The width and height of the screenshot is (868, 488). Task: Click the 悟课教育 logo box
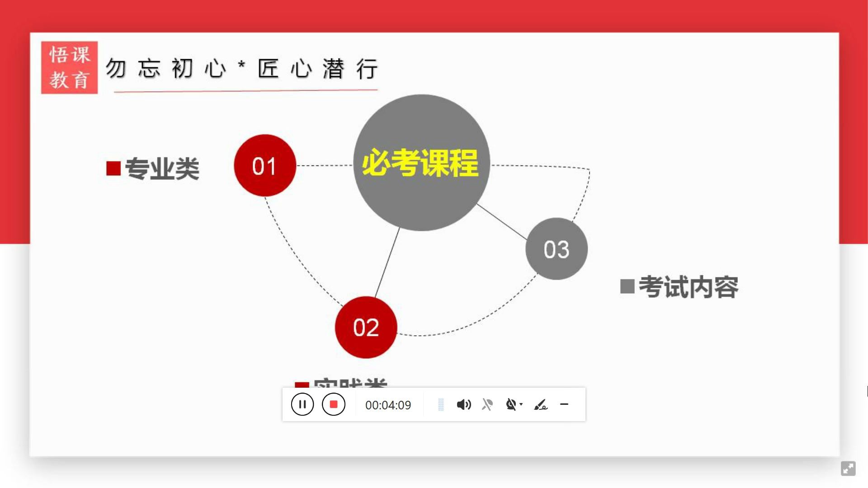[x=69, y=68]
